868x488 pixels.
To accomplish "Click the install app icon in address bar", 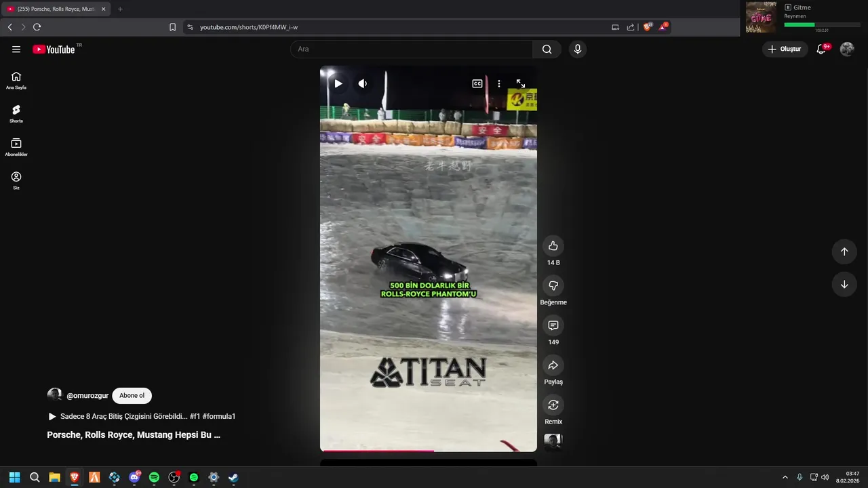I will point(615,27).
